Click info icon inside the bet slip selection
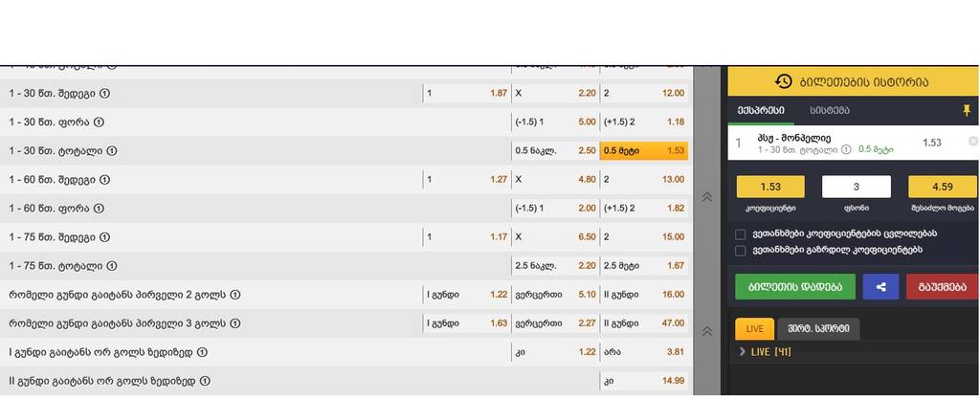This screenshot has width=980, height=400. tap(846, 149)
